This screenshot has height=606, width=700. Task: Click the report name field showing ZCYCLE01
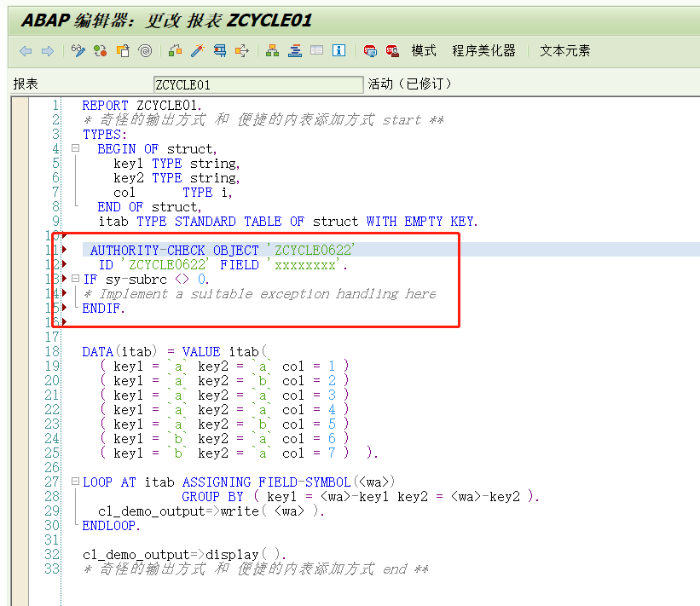[256, 84]
